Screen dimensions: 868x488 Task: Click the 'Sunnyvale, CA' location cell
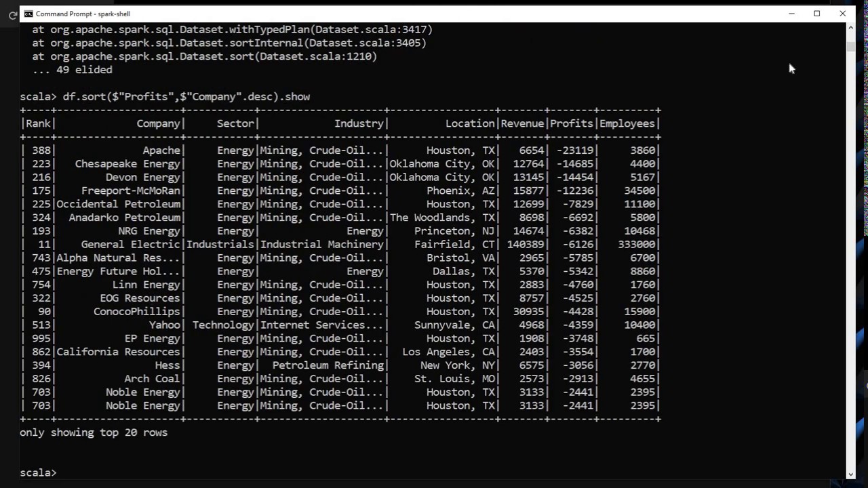tap(455, 325)
